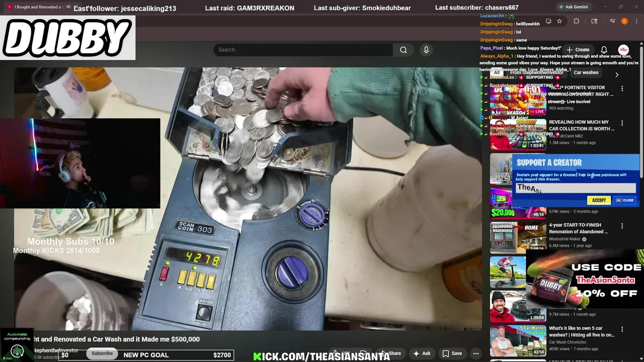644x362 pixels.
Task: Open the Chrome three-dot menu
Action: (636, 21)
